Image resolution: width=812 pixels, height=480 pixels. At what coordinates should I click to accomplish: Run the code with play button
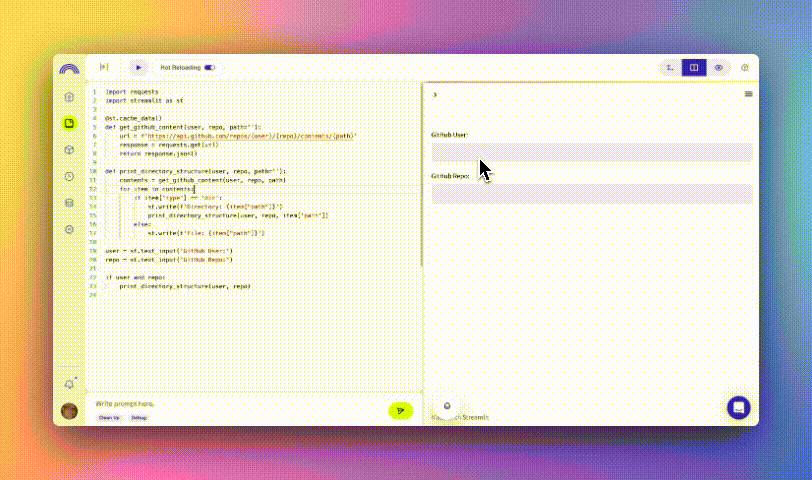[x=138, y=67]
